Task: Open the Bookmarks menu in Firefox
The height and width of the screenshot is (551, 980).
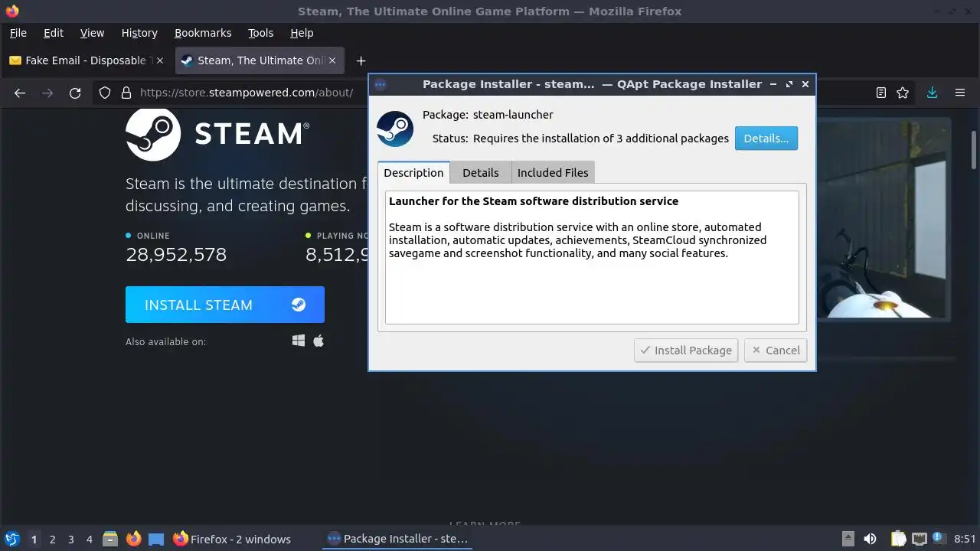Action: pyautogui.click(x=203, y=33)
